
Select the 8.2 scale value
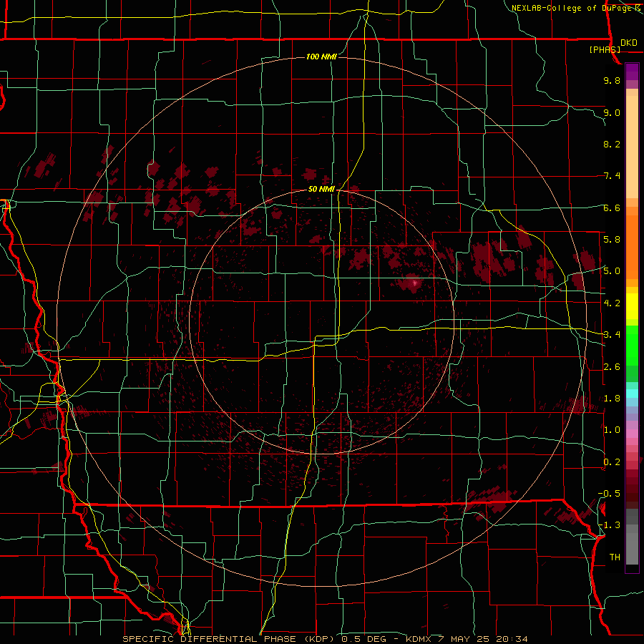pyautogui.click(x=612, y=144)
